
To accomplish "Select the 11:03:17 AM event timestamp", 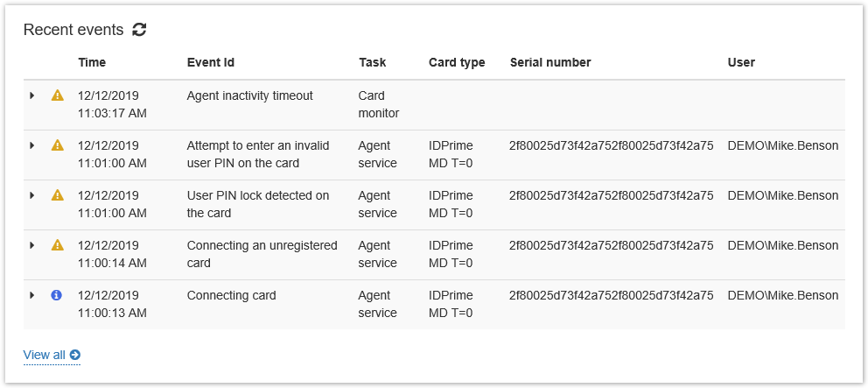I will (x=112, y=113).
